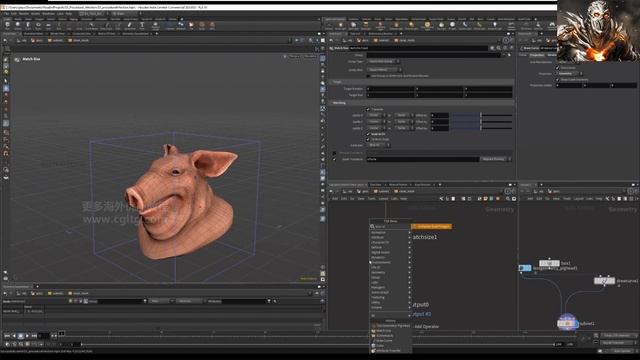The height and width of the screenshot is (360, 640).
Task: Switch to the Geometry Spreadsheet pane tab
Action: tap(16, 287)
